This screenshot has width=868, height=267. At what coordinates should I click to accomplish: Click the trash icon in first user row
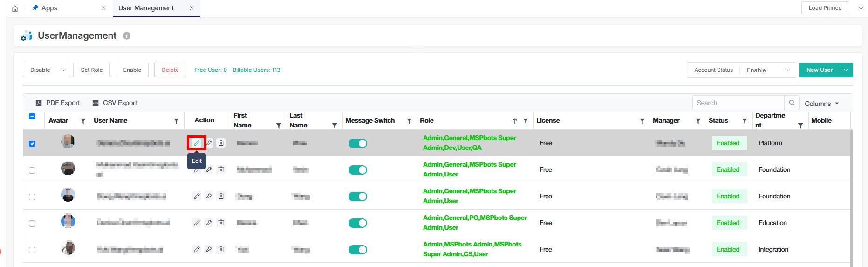tap(221, 143)
